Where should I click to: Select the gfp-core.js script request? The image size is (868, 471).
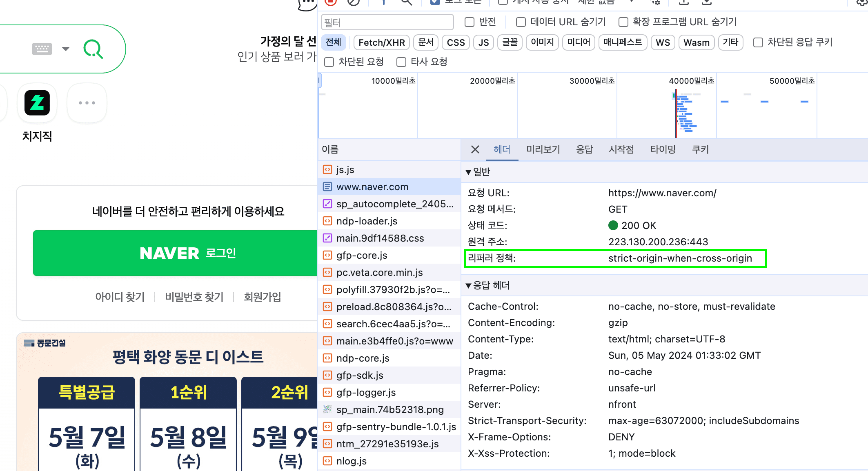tap(361, 255)
